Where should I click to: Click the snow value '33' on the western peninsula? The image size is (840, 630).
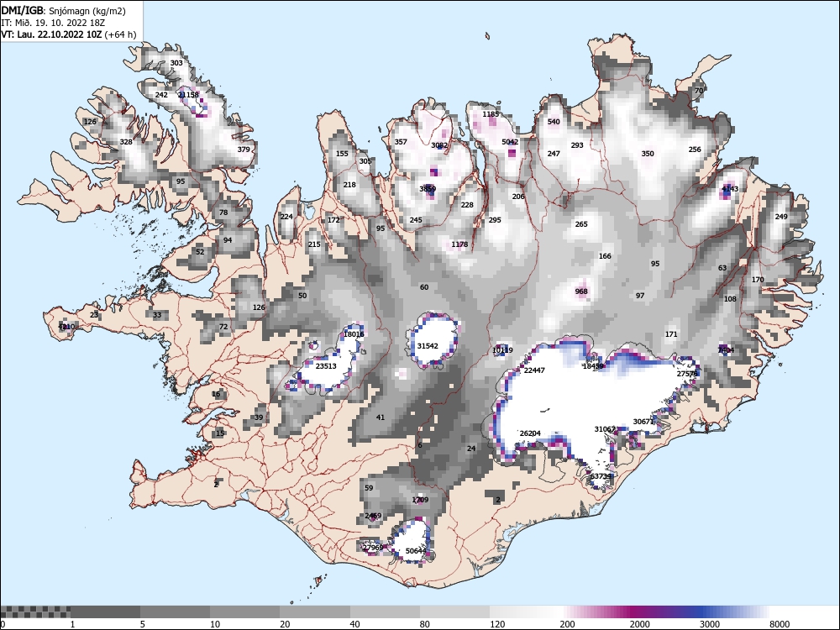[x=157, y=315]
